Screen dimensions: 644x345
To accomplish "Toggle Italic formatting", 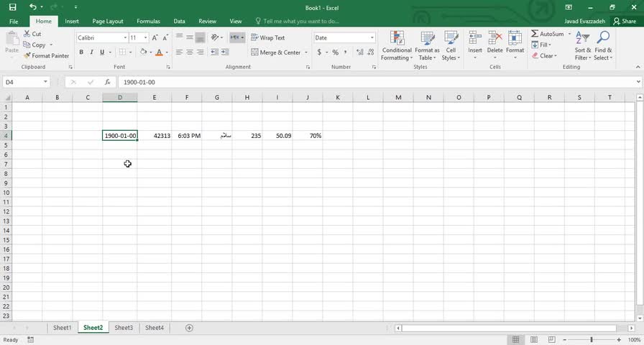I will (91, 52).
